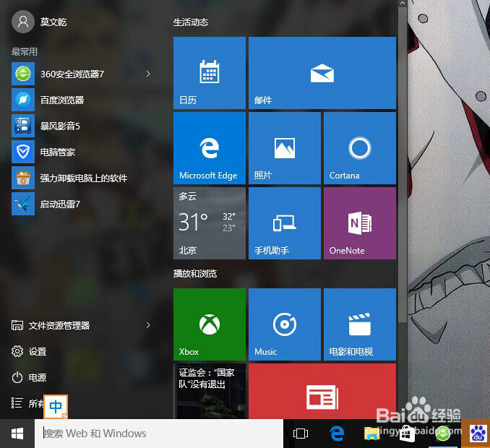
Task: Click the 播放和浏览 group heading
Action: click(195, 274)
